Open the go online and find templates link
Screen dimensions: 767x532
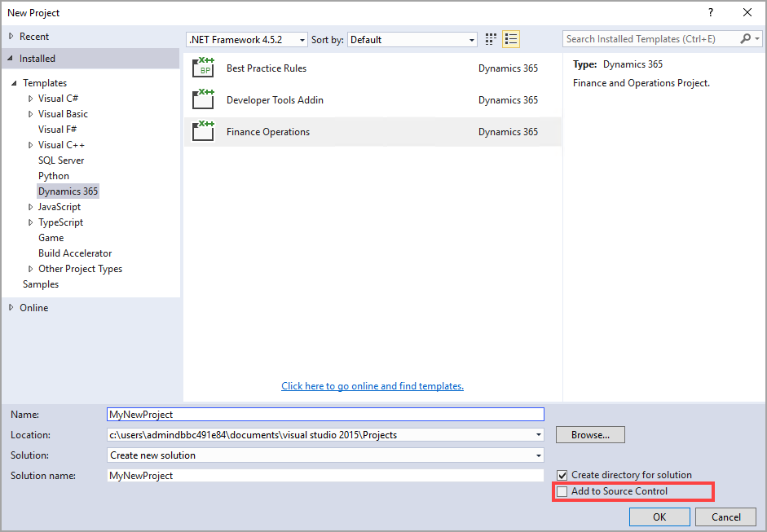(372, 386)
